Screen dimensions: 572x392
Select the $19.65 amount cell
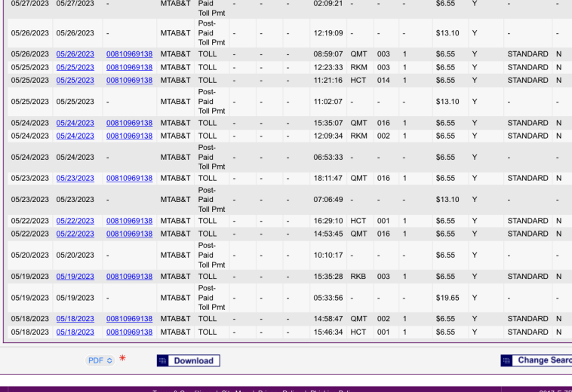447,298
